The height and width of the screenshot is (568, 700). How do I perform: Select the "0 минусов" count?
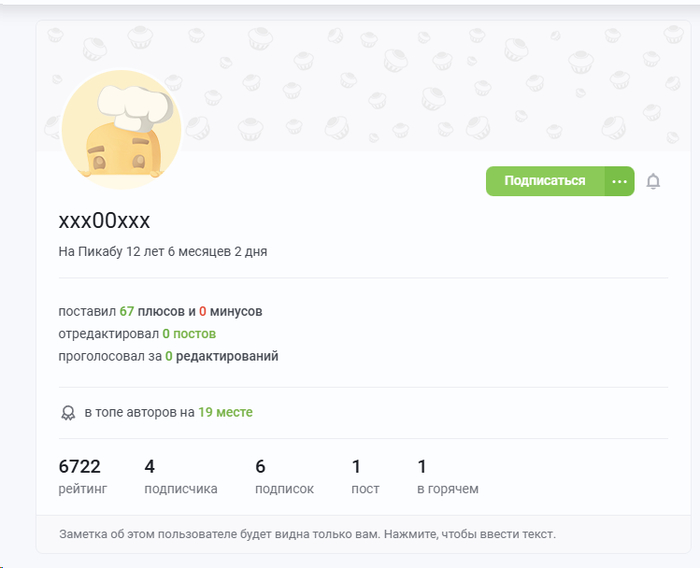[230, 312]
